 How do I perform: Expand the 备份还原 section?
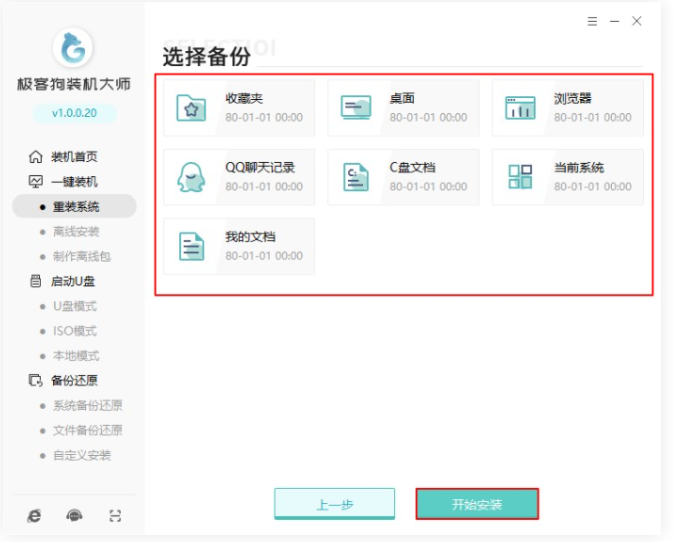(x=74, y=380)
